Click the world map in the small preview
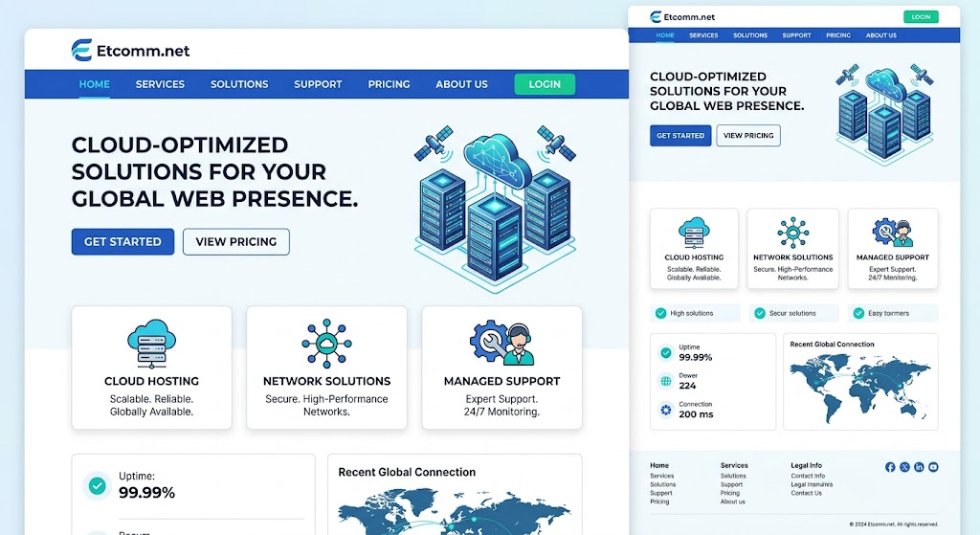 tap(860, 389)
